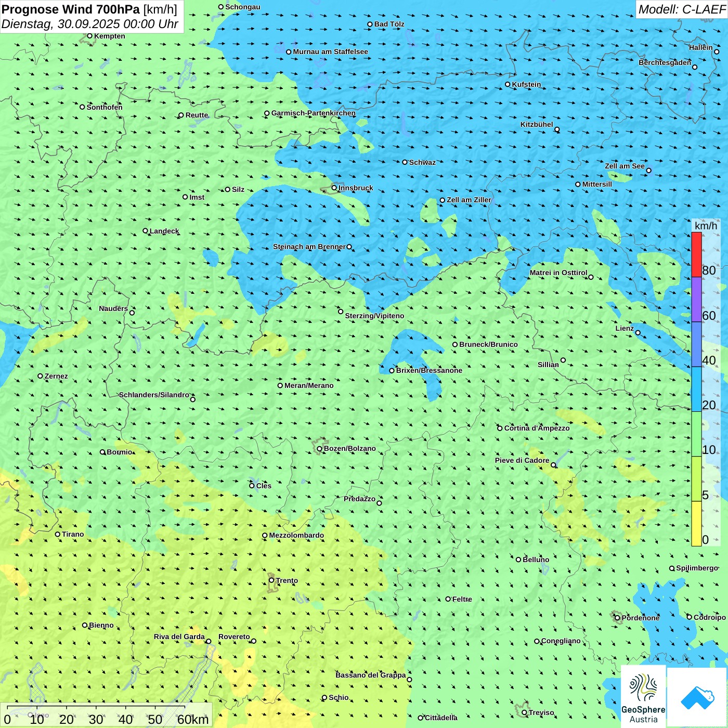Select the Treviso city label
The width and height of the screenshot is (728, 728).
coord(541,712)
